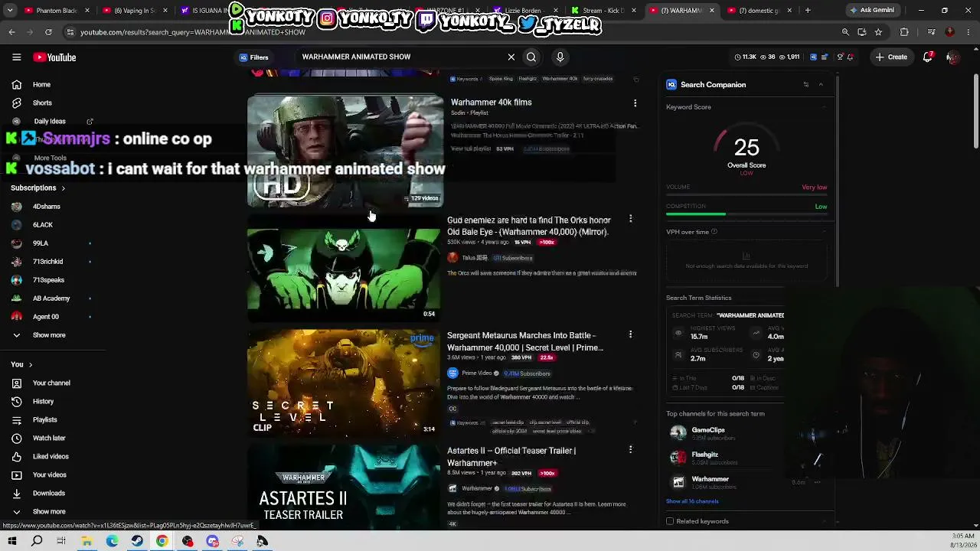Switch to the Phantom Black browser tab

[x=57, y=11]
